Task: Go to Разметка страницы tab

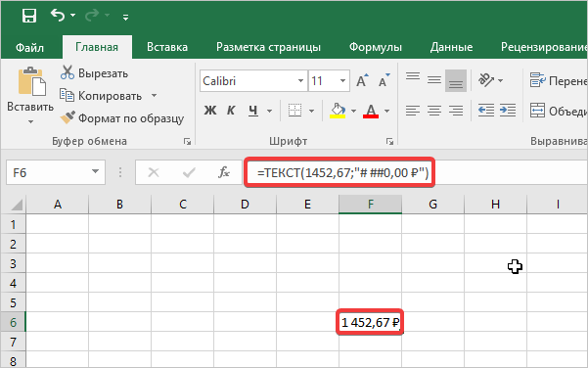Action: pos(268,47)
